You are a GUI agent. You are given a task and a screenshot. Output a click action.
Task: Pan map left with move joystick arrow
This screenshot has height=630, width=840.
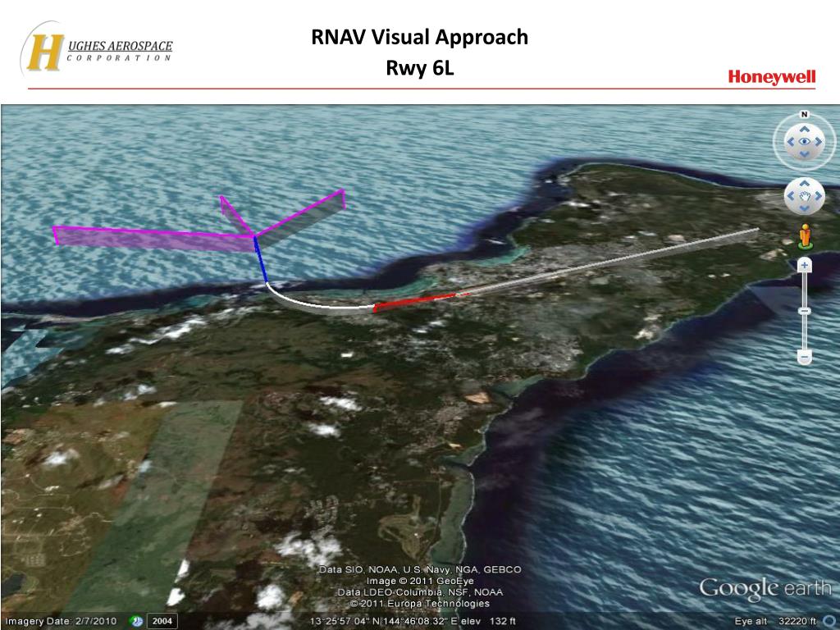point(792,196)
